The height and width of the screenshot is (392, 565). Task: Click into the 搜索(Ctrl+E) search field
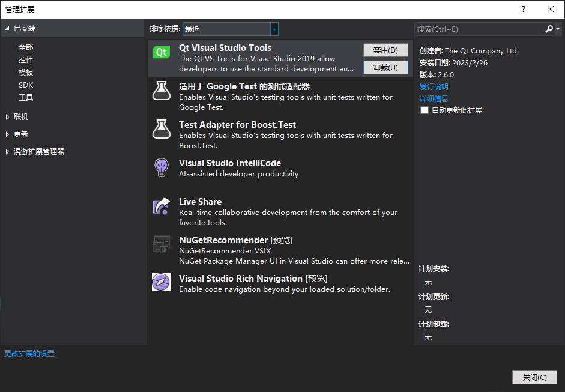click(x=477, y=29)
